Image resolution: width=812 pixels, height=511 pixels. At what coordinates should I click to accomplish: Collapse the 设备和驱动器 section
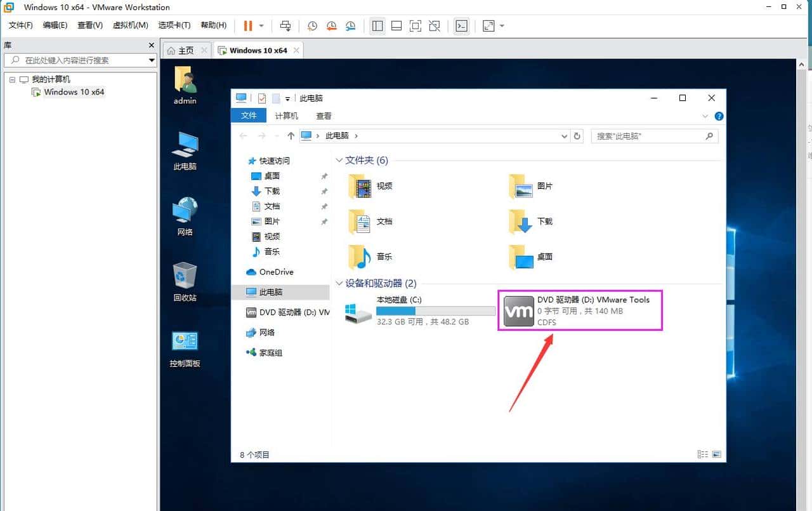[x=339, y=283]
